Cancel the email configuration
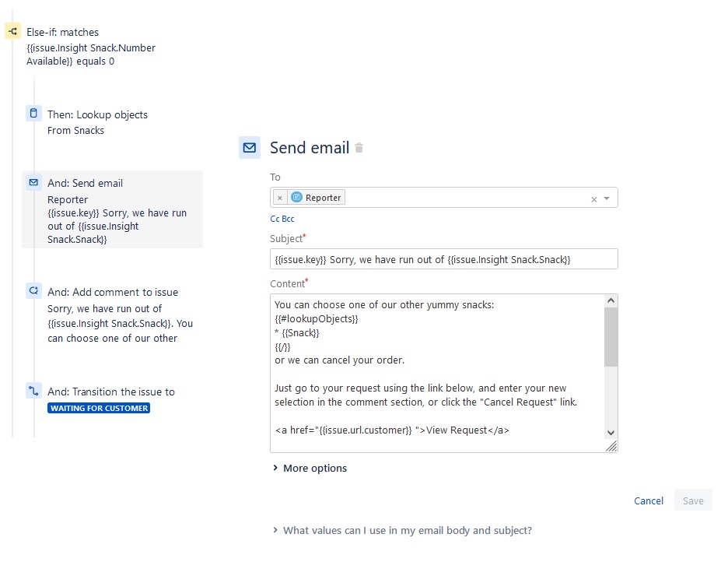This screenshot has height=569, width=728. (649, 501)
